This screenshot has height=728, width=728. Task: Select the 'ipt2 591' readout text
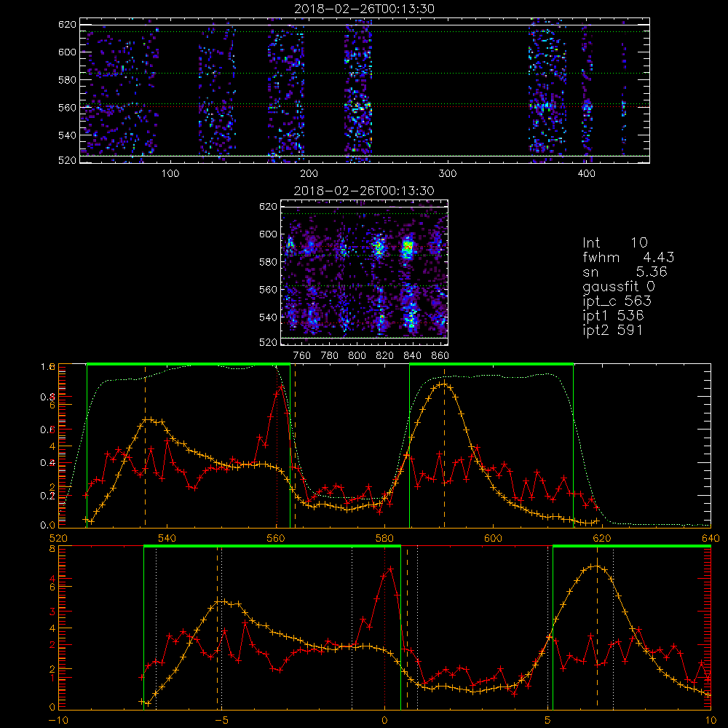[612, 330]
